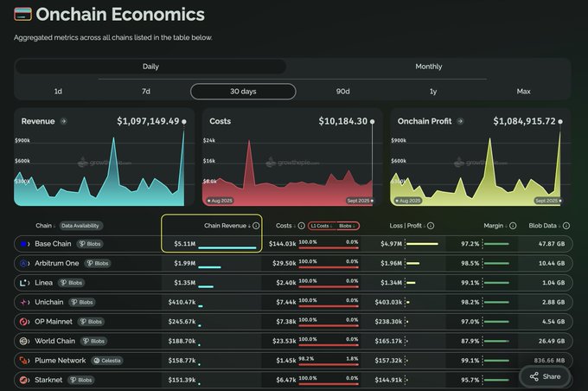Click the Onchain Economics wallet icon

coord(22,14)
